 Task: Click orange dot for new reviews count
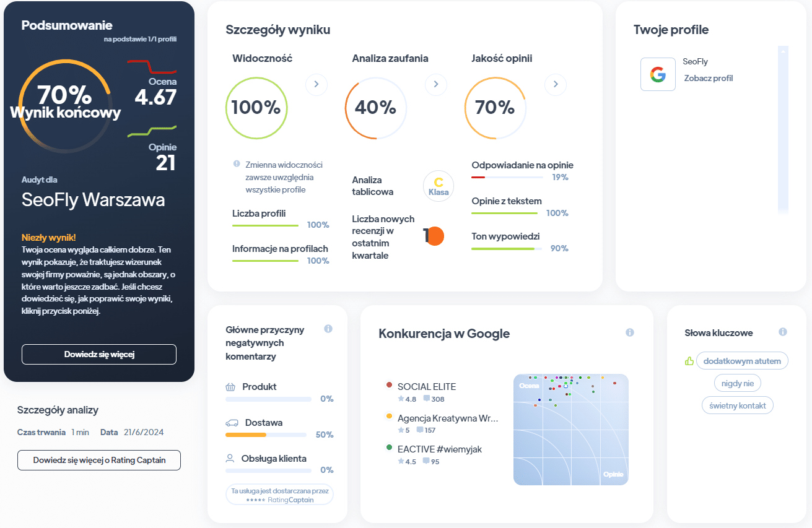tap(435, 236)
